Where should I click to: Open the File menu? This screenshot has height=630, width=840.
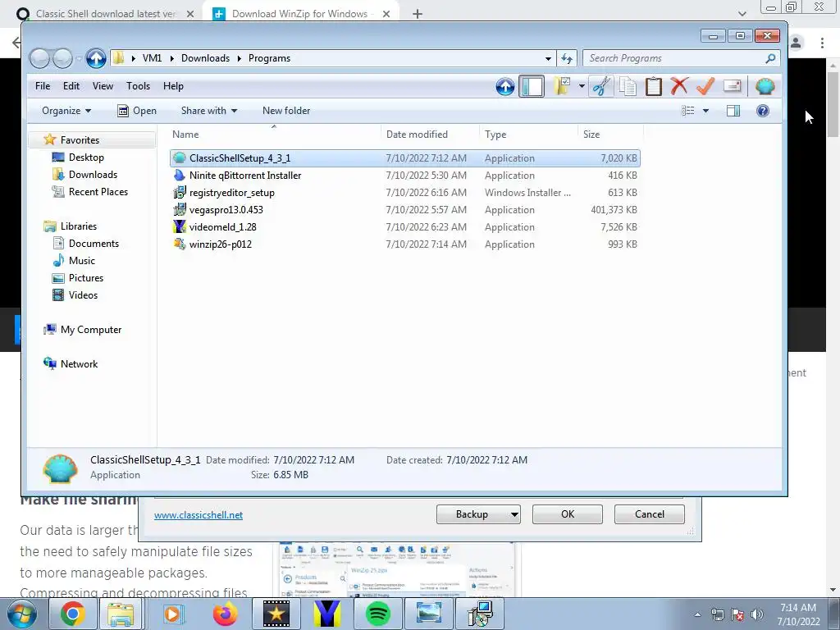(43, 85)
